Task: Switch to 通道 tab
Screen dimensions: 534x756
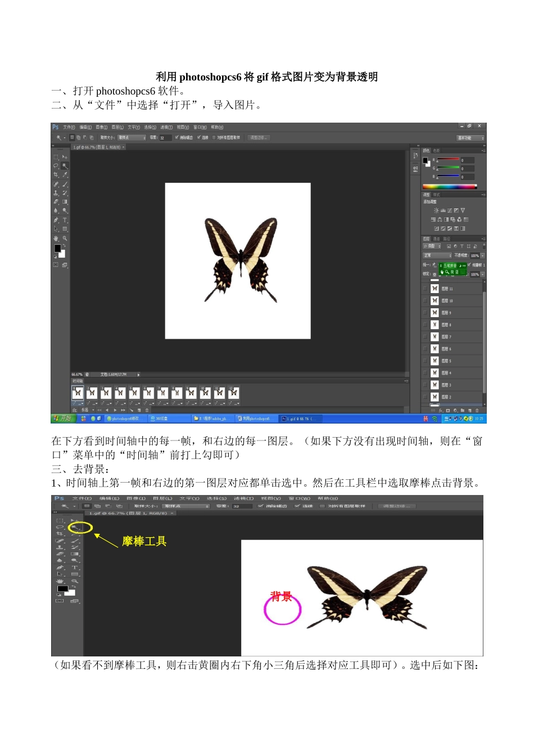Action: pyautogui.click(x=436, y=238)
